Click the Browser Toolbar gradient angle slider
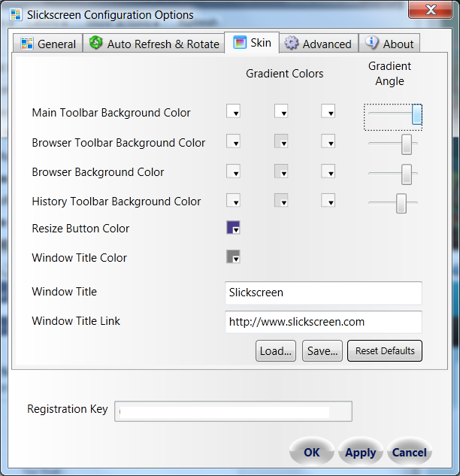This screenshot has width=460, height=476. click(393, 144)
